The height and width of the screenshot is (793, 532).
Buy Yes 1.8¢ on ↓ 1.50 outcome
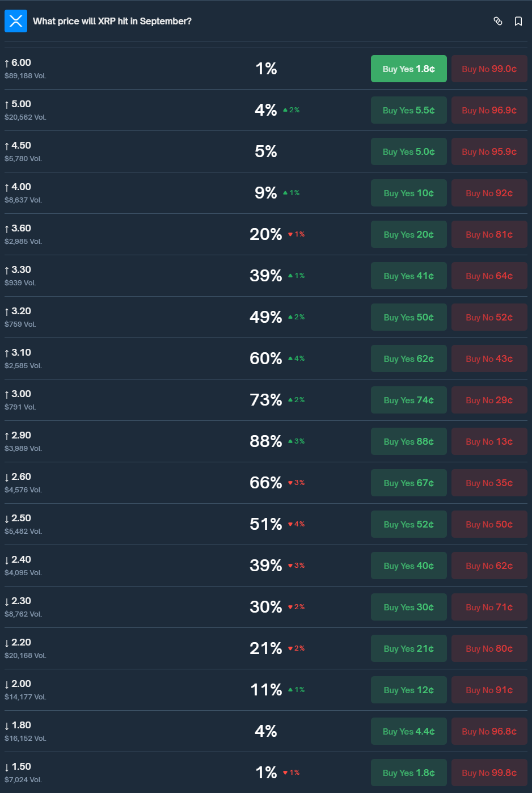pos(409,773)
